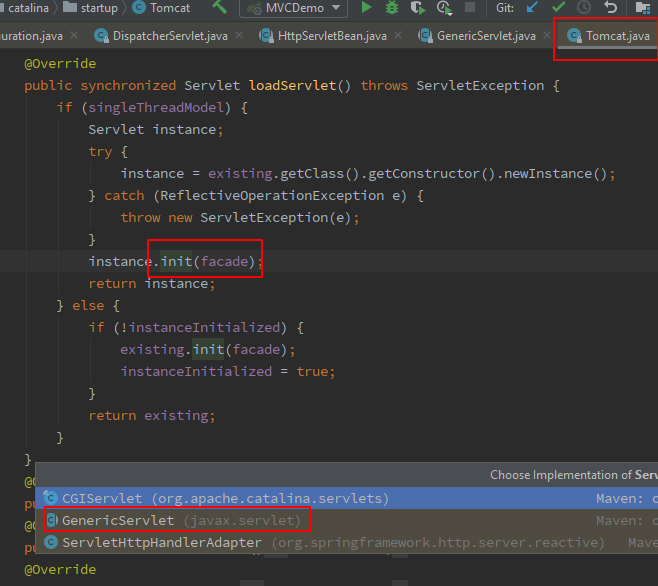The image size is (658, 586).
Task: Close the GenericServlet.java tab
Action: (x=547, y=36)
